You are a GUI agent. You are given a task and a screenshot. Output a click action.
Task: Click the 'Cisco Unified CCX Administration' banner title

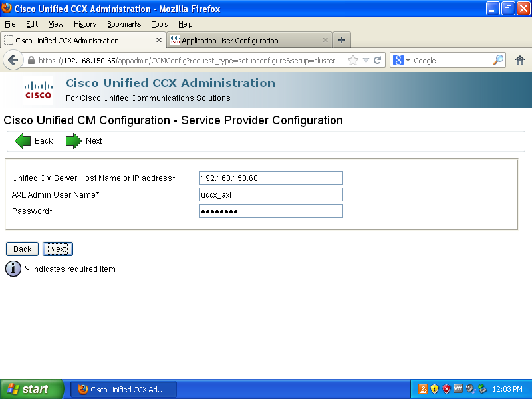[171, 83]
